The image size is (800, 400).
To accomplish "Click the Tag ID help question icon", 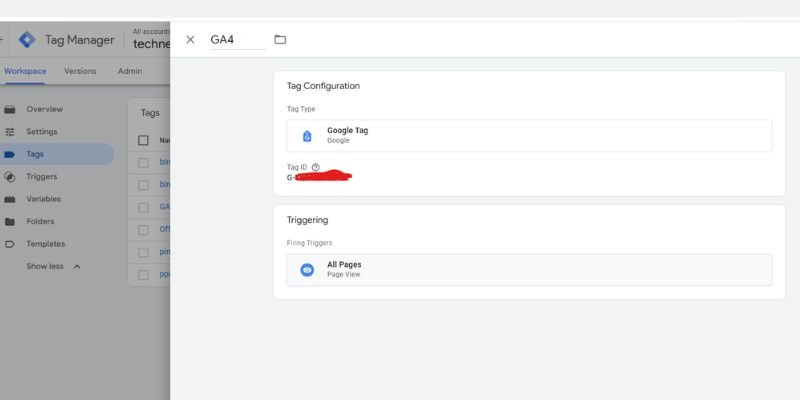I will pos(315,167).
